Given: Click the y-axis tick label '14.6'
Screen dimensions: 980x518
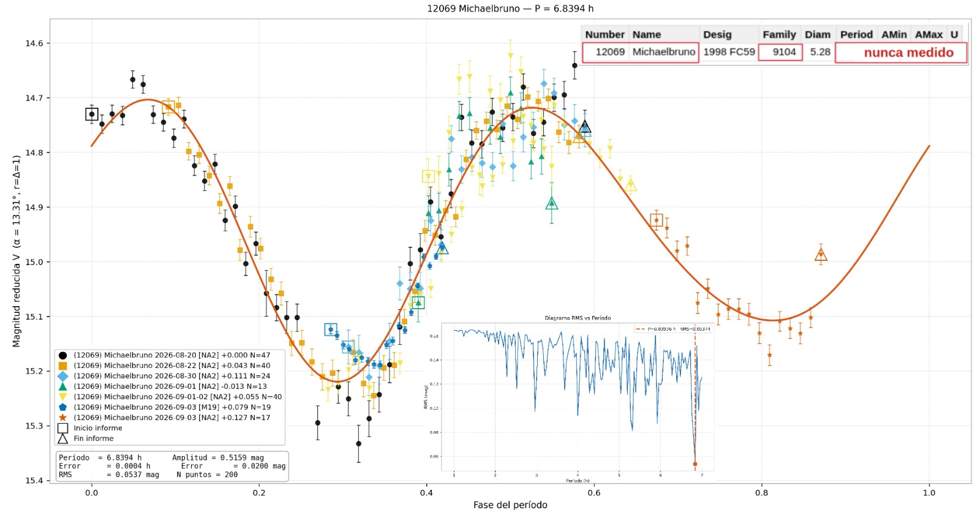Looking at the screenshot, I should (x=34, y=43).
